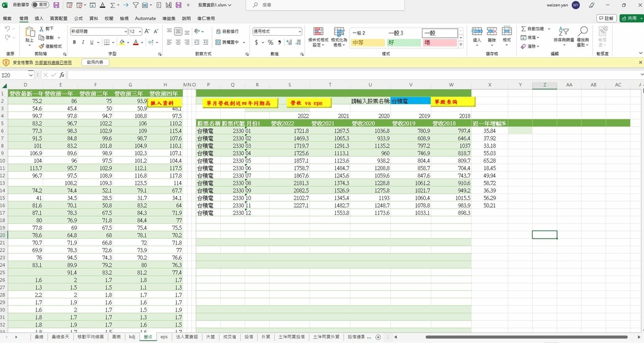Toggle the AutoSave switch
The height and width of the screenshot is (343, 644).
pyautogui.click(x=40, y=5)
